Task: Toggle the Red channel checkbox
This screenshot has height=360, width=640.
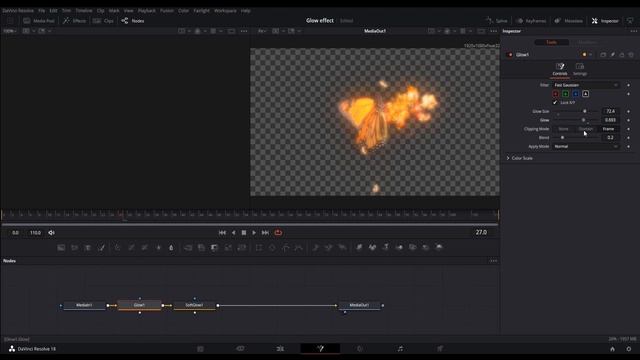Action: (556, 94)
